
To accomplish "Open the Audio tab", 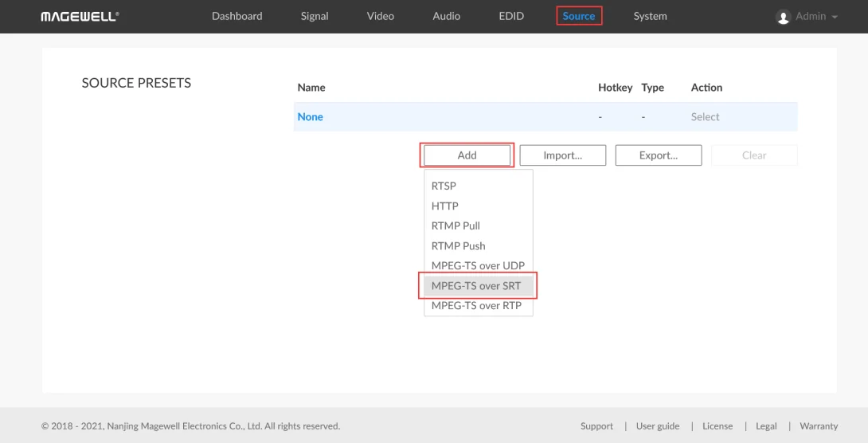I will [446, 16].
